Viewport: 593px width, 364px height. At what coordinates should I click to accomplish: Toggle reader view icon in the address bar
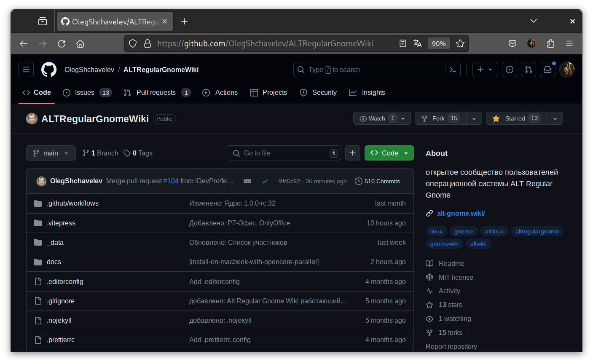(x=403, y=43)
